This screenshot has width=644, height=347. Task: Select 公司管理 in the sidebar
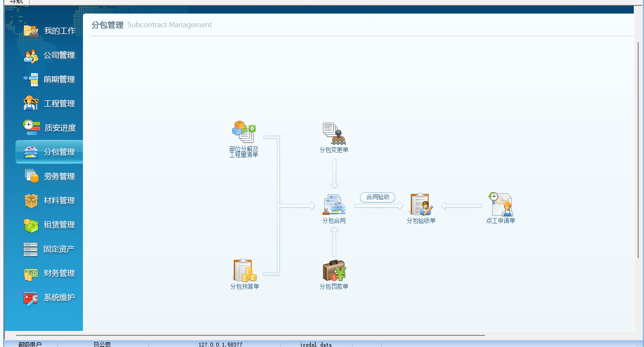coord(50,55)
